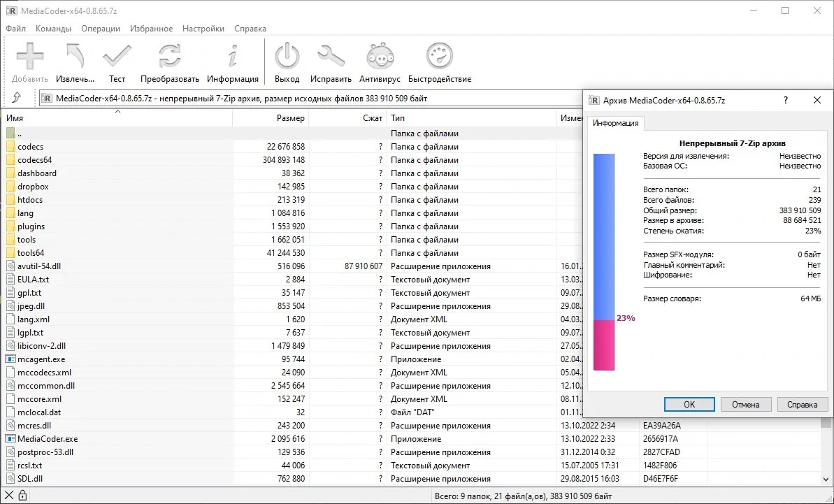Click the Справка button in dialog
Image resolution: width=834 pixels, height=504 pixels.
[802, 405]
